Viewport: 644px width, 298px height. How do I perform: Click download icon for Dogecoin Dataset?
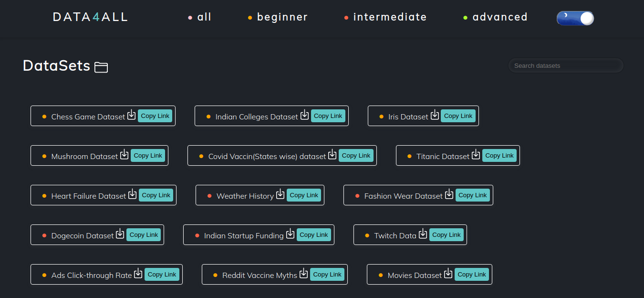120,234
